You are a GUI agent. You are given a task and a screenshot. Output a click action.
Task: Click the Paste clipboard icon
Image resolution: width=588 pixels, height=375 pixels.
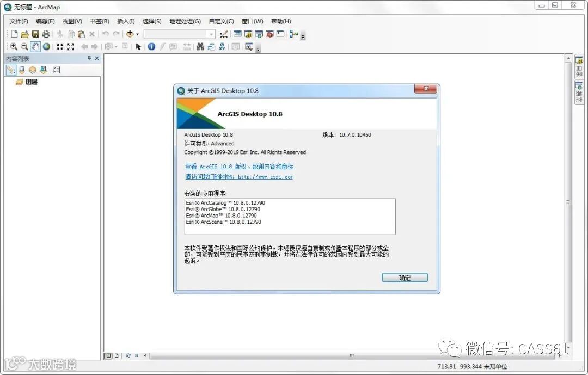click(81, 34)
